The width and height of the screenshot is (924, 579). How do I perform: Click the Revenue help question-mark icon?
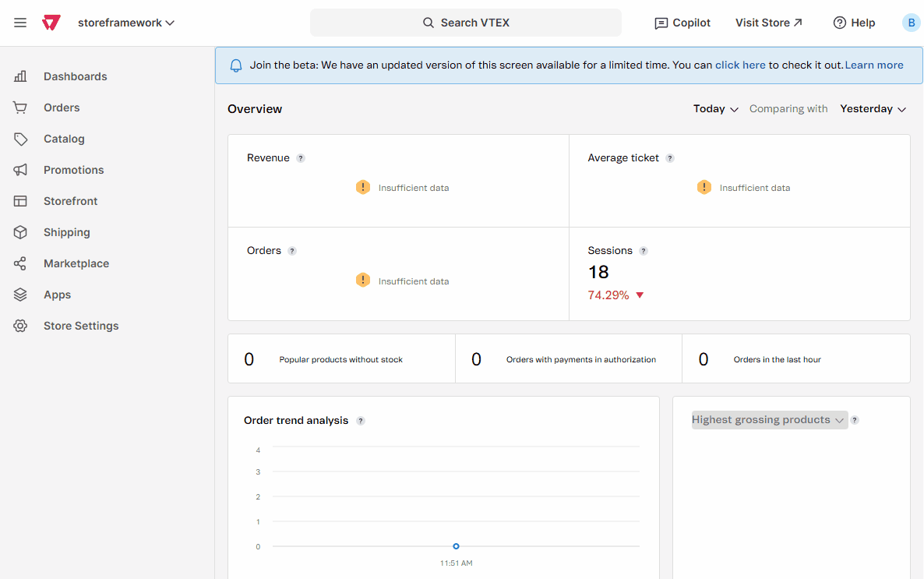click(301, 158)
